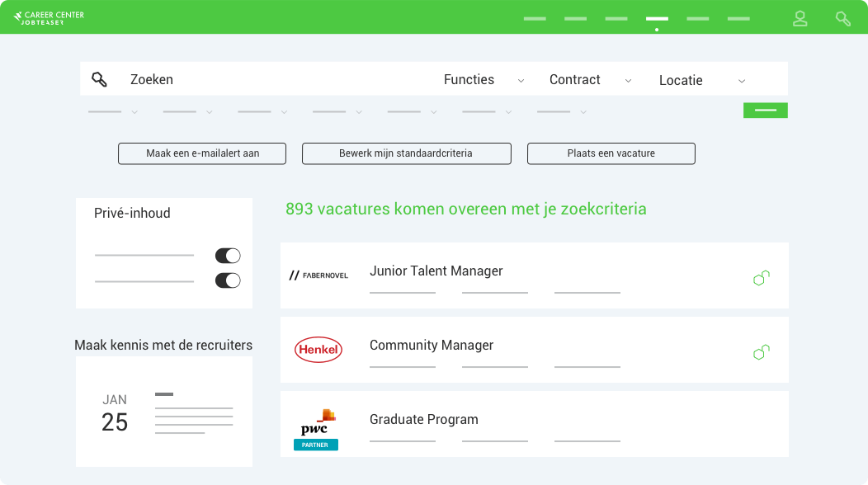Screen dimensions: 868x485
Task: Open the user profile icon in header
Action: point(800,19)
